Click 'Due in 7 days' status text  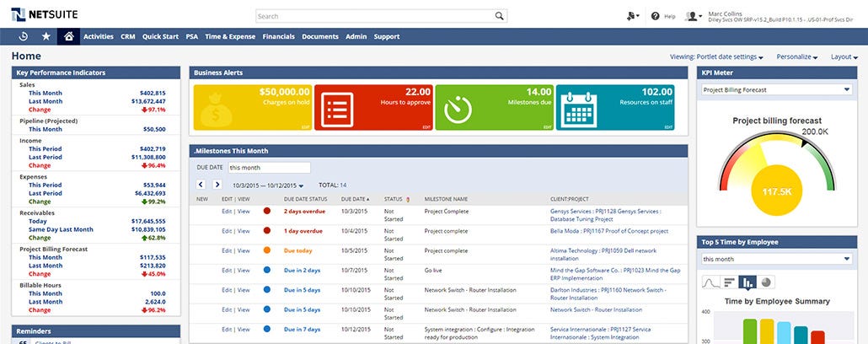point(303,330)
